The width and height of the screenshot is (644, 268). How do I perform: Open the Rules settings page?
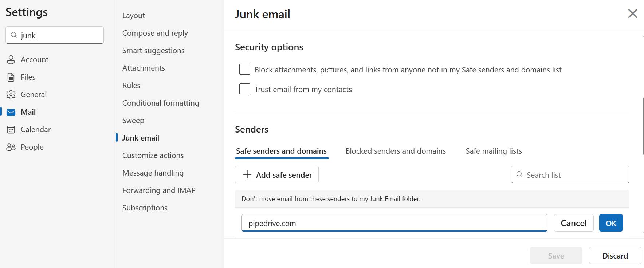tap(131, 85)
